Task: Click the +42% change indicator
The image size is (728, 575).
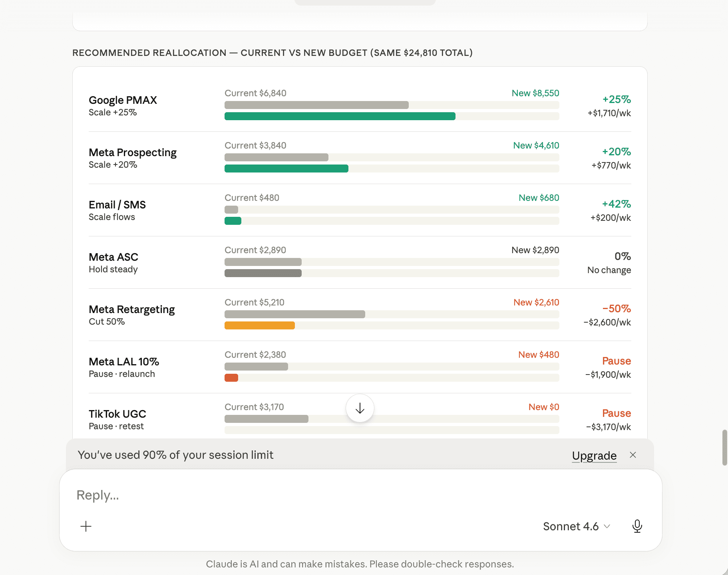Action: (x=617, y=204)
